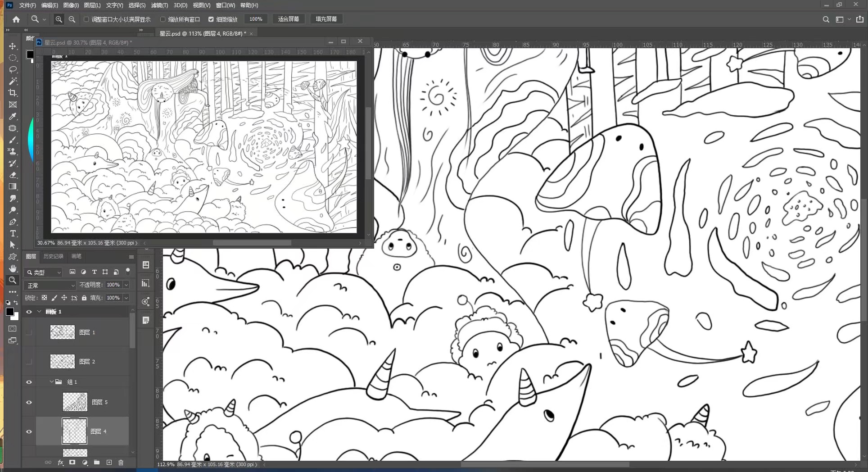Open Zoom tool preset dropdown arrow

point(44,20)
